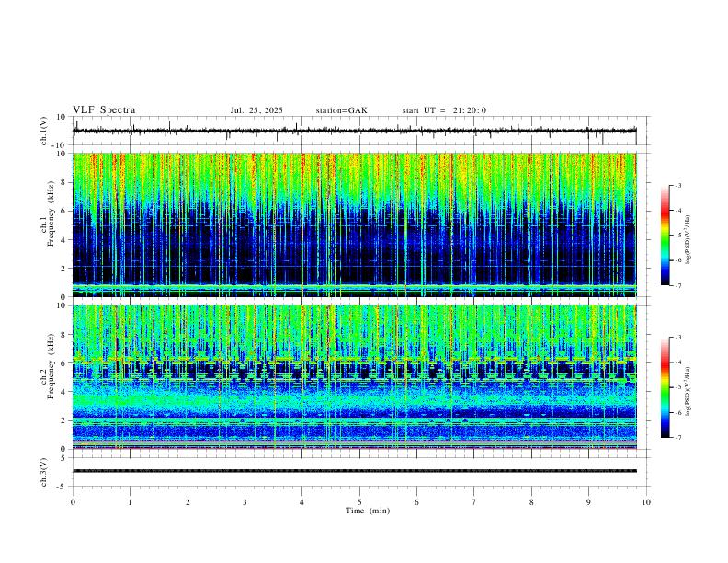Click time axis tick label "3"

[245, 502]
